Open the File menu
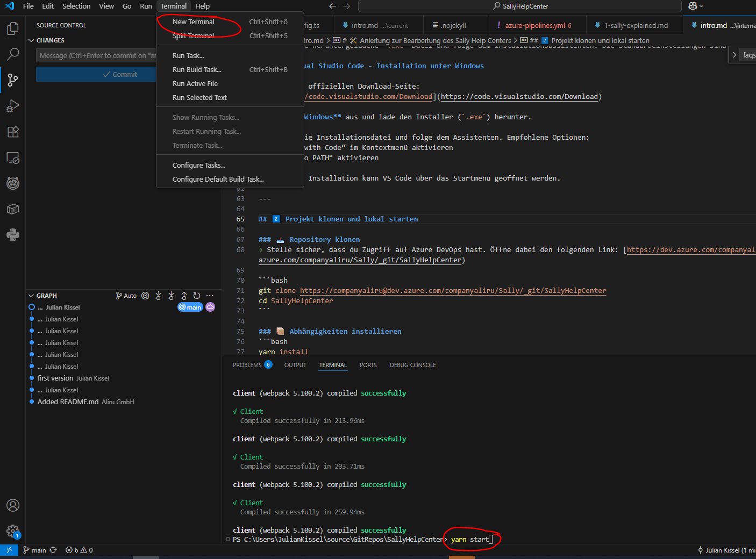 pyautogui.click(x=28, y=6)
